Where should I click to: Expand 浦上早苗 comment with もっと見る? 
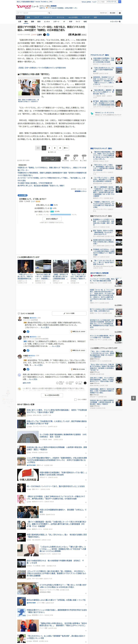pyautogui.click(x=56, y=346)
